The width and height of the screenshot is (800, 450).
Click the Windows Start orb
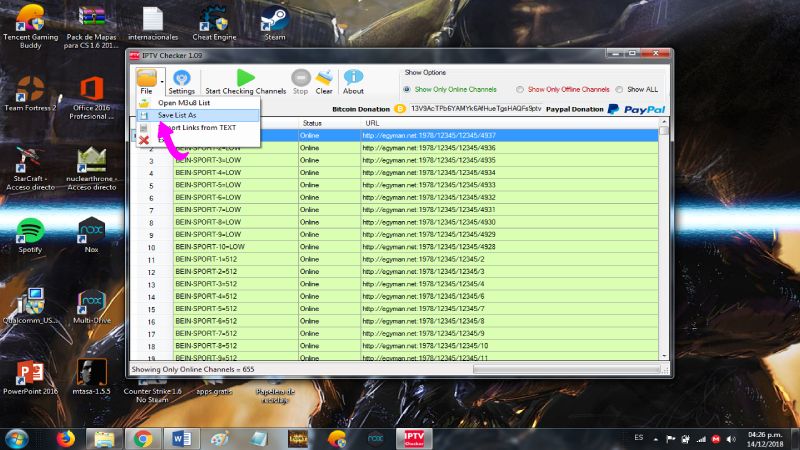[17, 439]
